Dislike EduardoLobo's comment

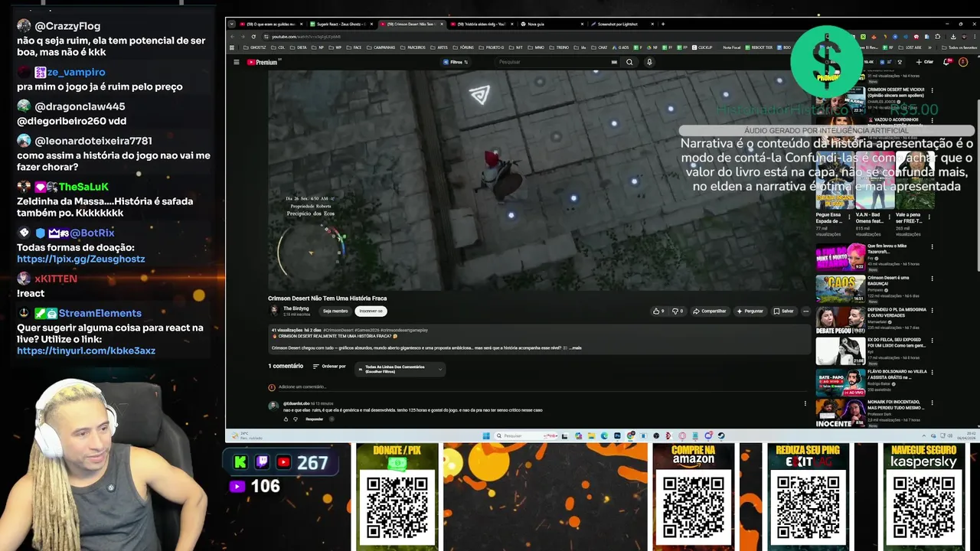click(296, 419)
